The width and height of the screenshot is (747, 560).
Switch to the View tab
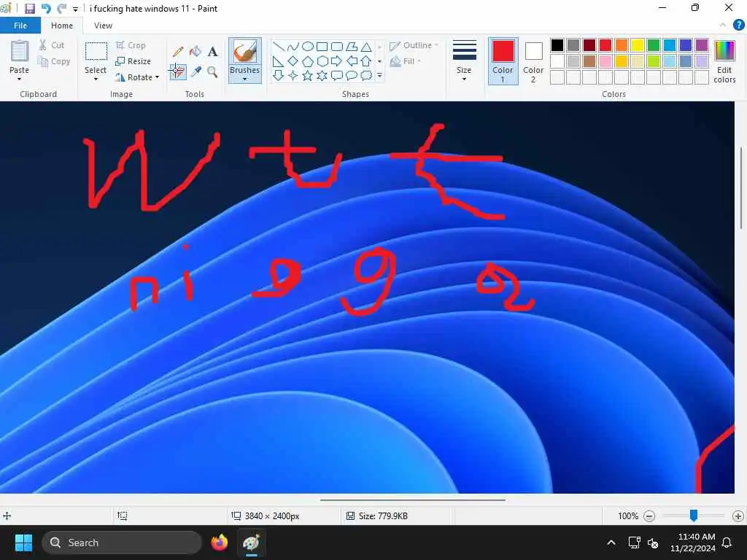tap(104, 26)
